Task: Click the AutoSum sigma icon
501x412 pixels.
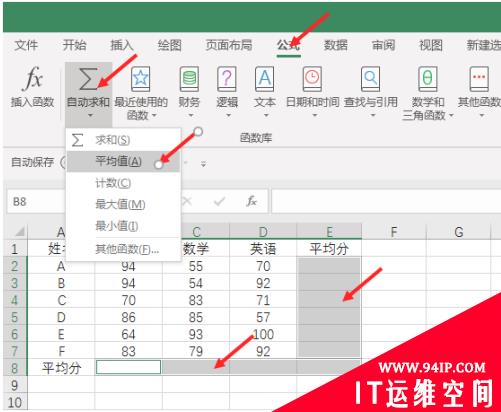Action: (x=89, y=79)
